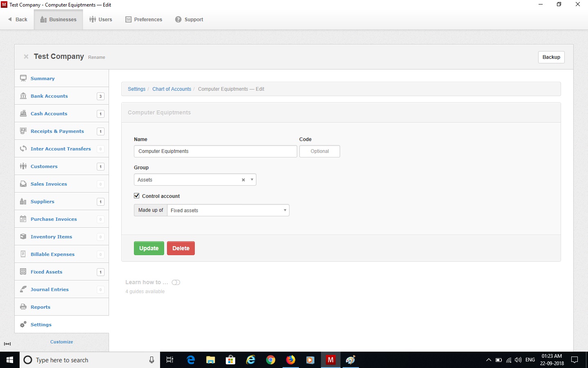Click the Summary monitor icon in sidebar
The height and width of the screenshot is (368, 588).
(23, 78)
